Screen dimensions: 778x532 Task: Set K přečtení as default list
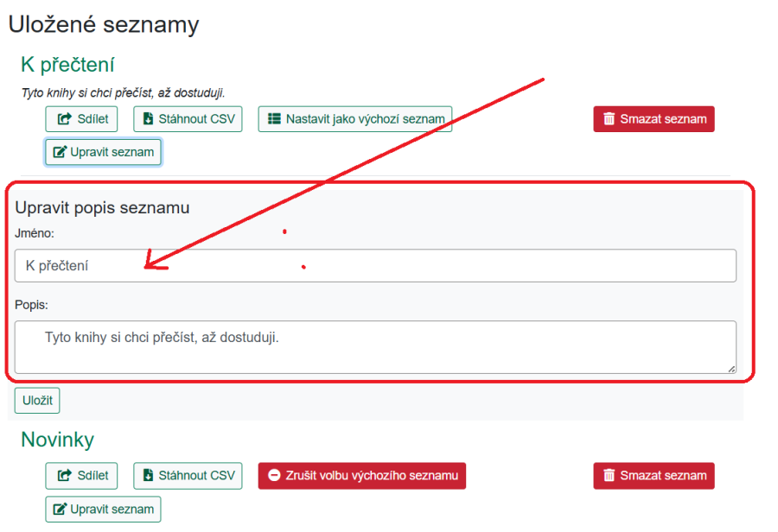(354, 118)
